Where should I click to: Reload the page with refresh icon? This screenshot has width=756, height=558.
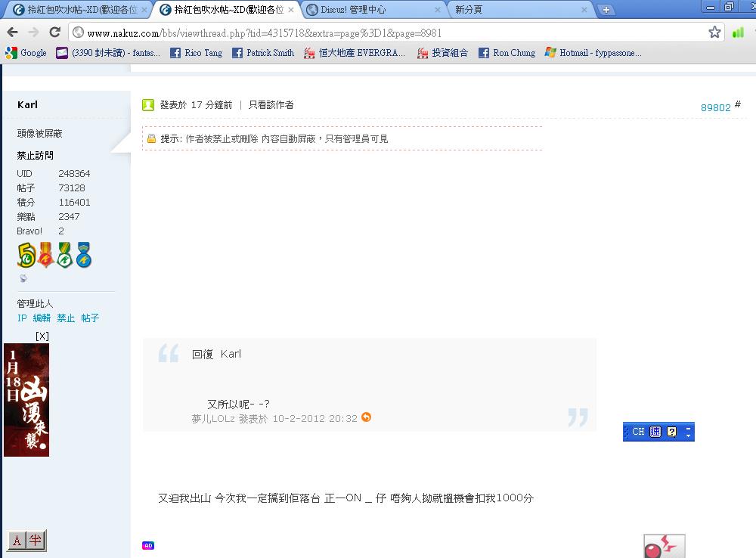pyautogui.click(x=55, y=33)
